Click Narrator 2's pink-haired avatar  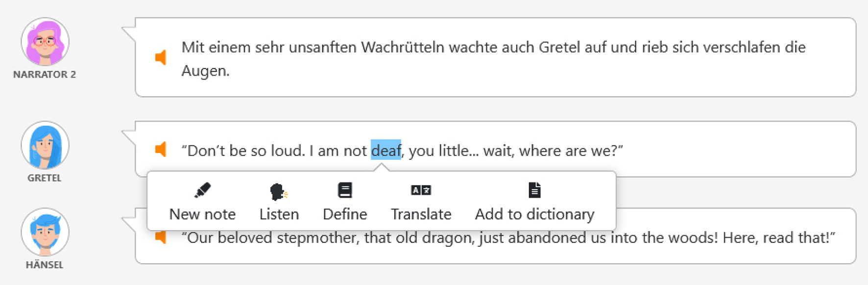coord(45,42)
